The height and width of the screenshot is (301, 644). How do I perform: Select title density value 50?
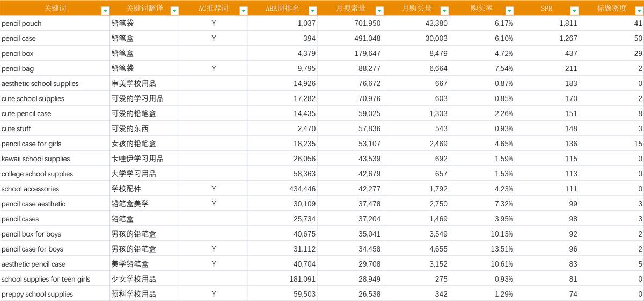pyautogui.click(x=612, y=38)
